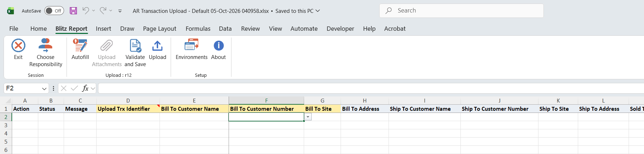644x154 pixels.
Task: Open the Name Box dropdown
Action: (x=44, y=89)
